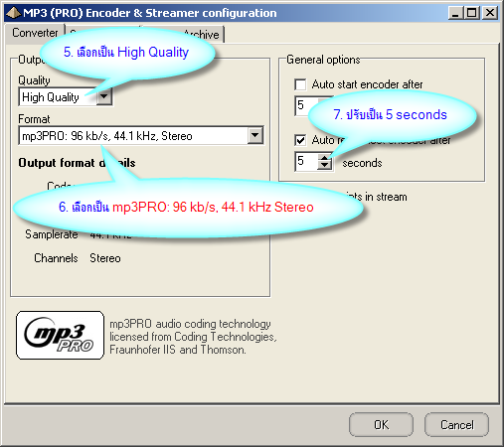The width and height of the screenshot is (504, 447).
Task: Decrease reconnect seconds with down arrow
Action: tap(325, 166)
